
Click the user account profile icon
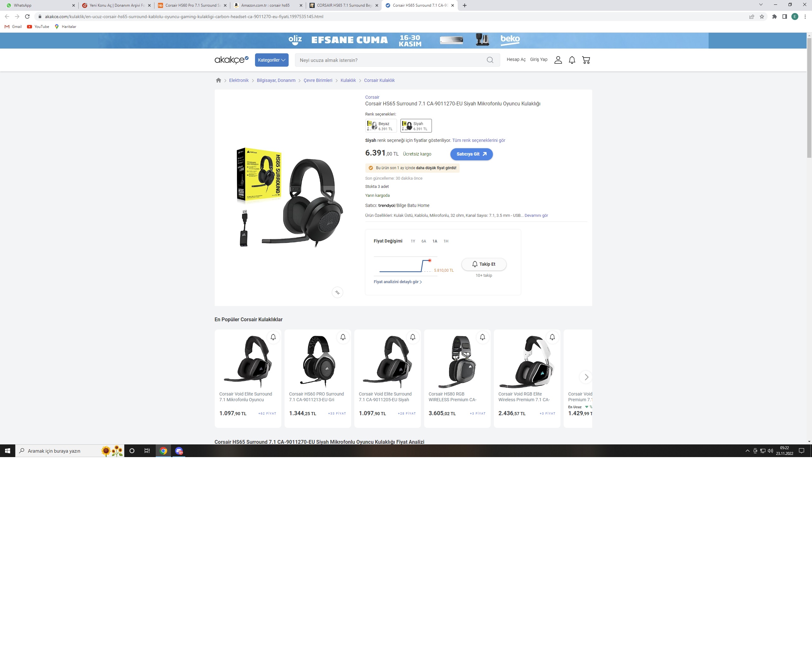click(x=558, y=60)
